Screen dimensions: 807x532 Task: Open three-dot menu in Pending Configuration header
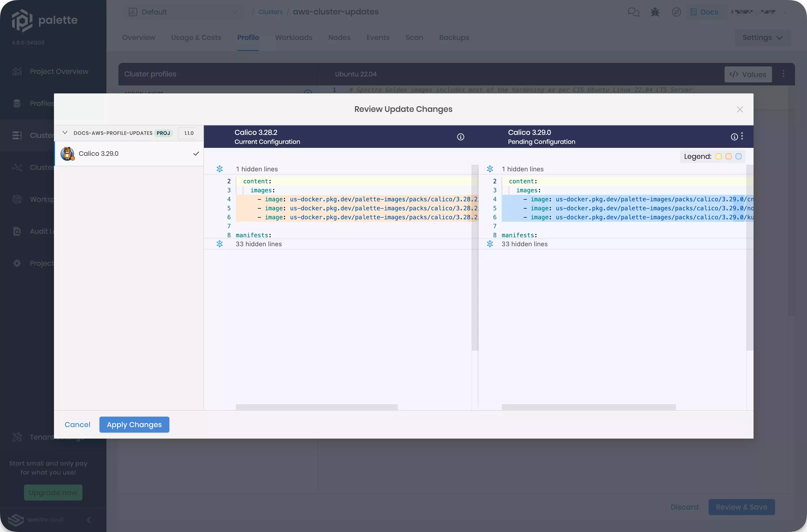tap(742, 136)
